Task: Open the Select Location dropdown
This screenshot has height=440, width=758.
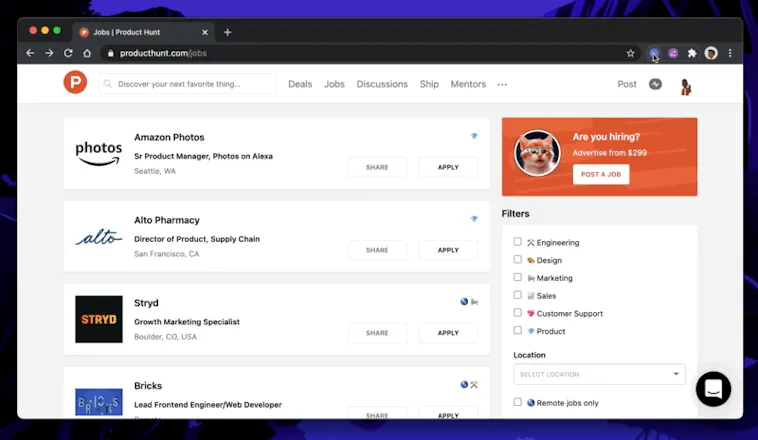Action: (x=599, y=374)
